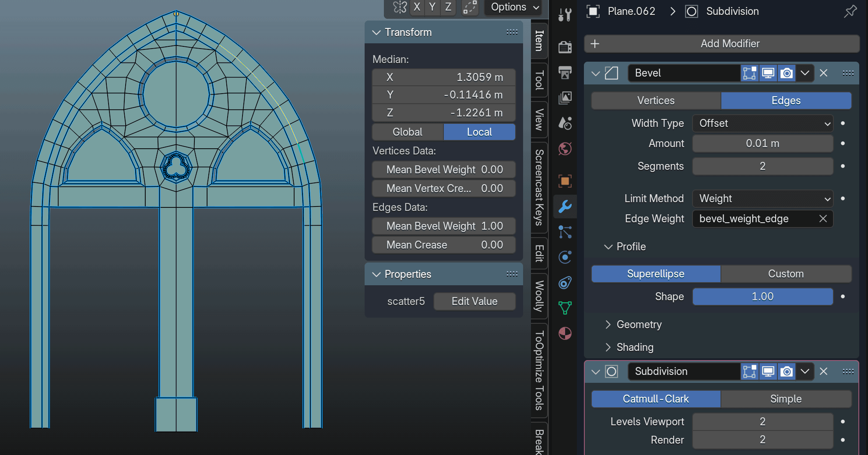Select the Modifiers wrench tab icon
Image resolution: width=868 pixels, height=455 pixels.
565,206
